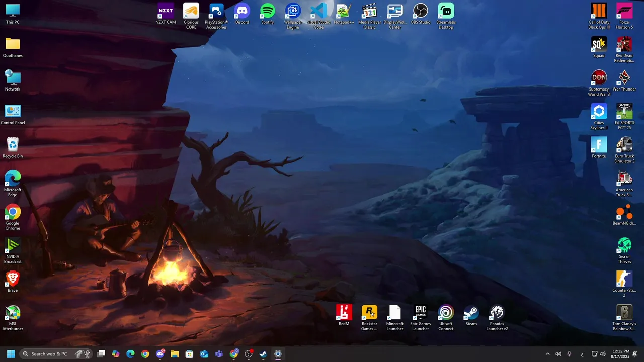
Task: Select the Notepad++ desktop icon
Action: tap(344, 14)
